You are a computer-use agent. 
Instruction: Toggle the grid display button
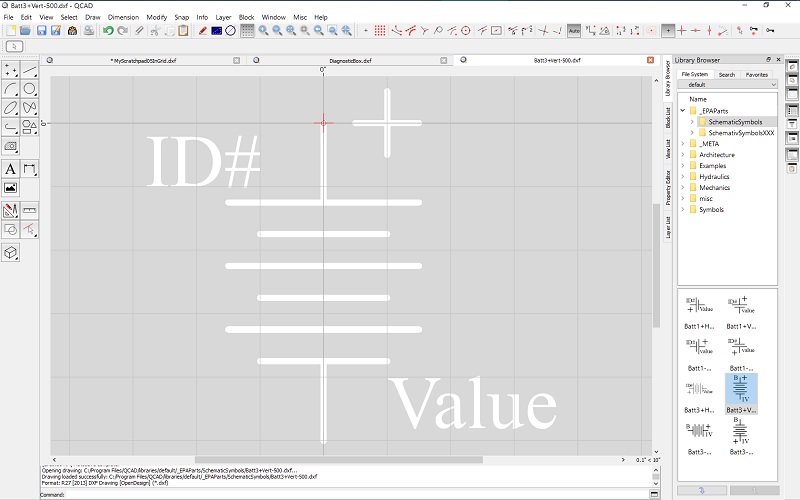pos(247,31)
